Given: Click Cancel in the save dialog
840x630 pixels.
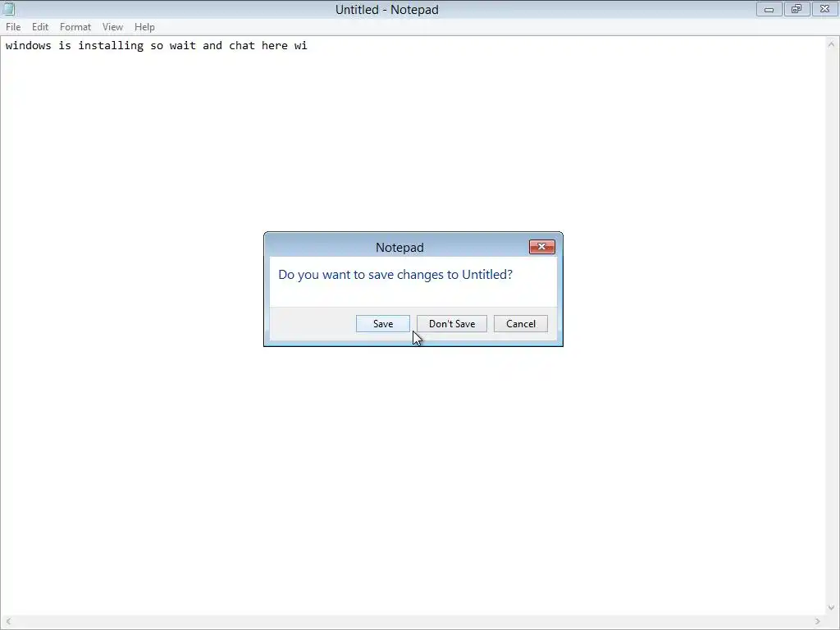Looking at the screenshot, I should coord(521,323).
